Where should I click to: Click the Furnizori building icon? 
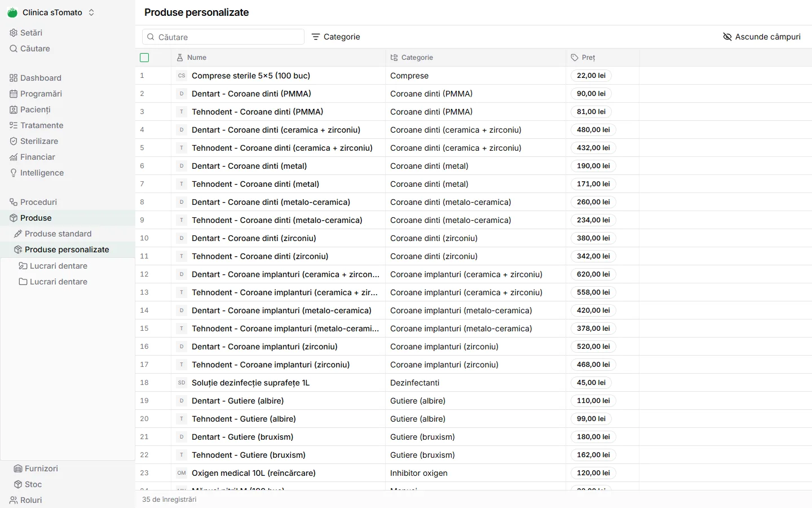(x=18, y=468)
